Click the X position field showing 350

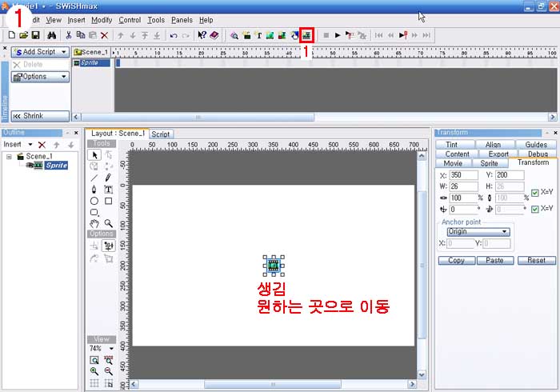[x=463, y=175]
